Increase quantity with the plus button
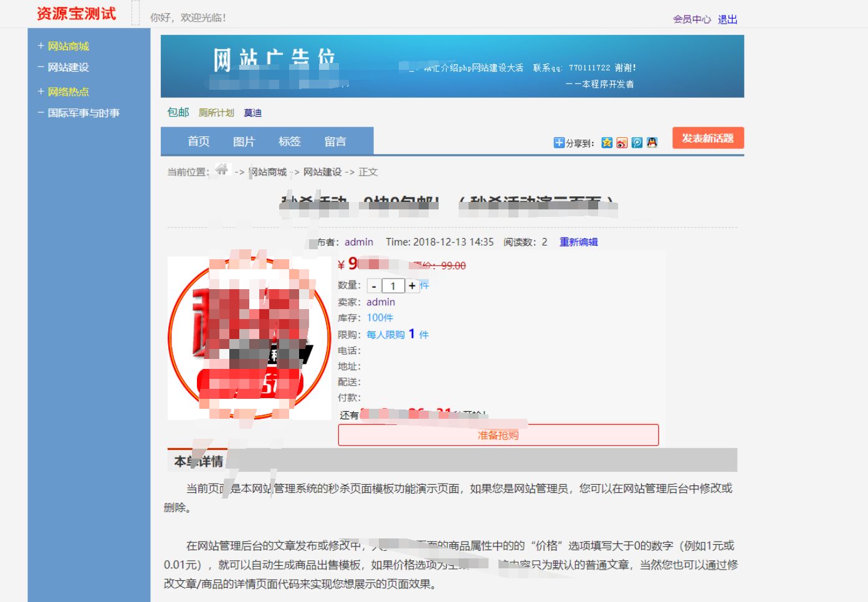 click(412, 285)
